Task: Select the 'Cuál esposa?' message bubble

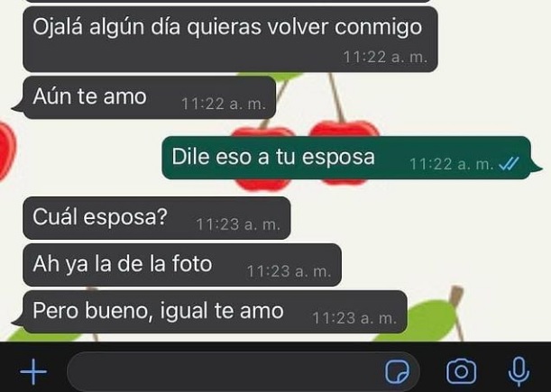Action: (x=157, y=218)
